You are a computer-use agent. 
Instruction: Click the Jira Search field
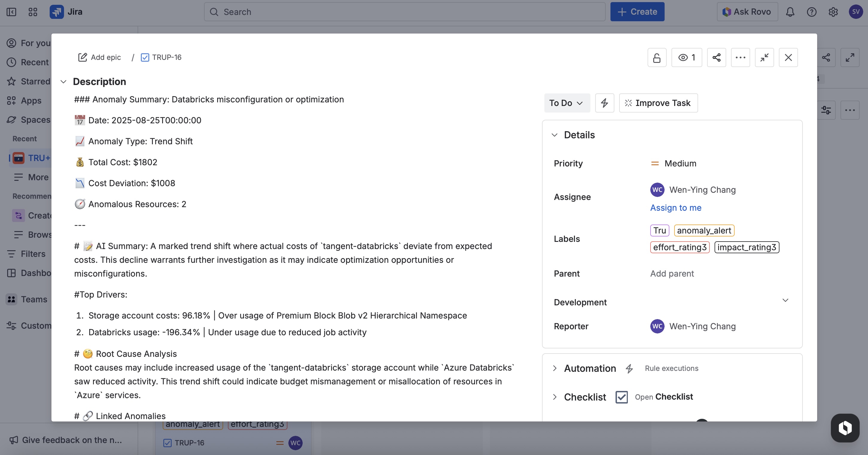pos(404,12)
